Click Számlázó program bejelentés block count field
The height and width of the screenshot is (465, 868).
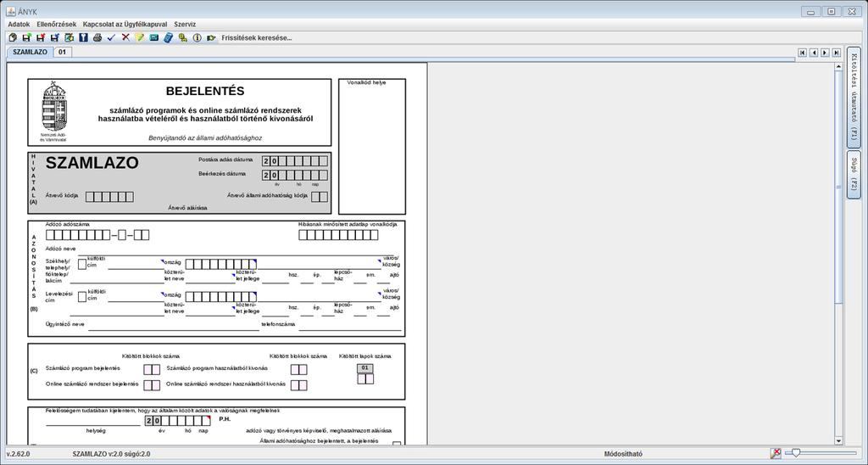point(152,370)
